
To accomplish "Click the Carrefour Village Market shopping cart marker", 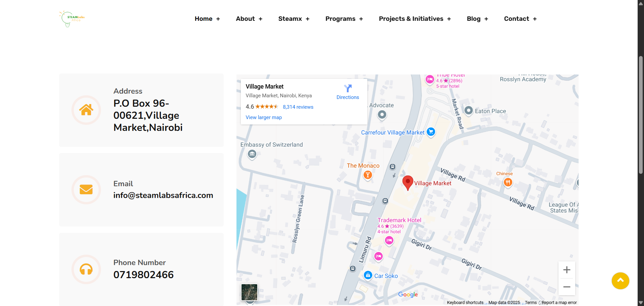I will 431,132.
